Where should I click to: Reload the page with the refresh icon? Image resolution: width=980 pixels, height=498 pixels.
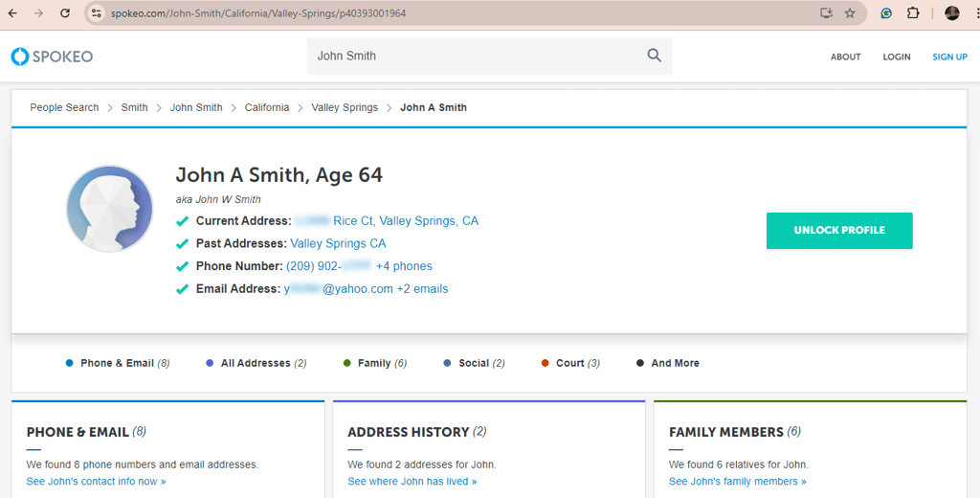(65, 13)
